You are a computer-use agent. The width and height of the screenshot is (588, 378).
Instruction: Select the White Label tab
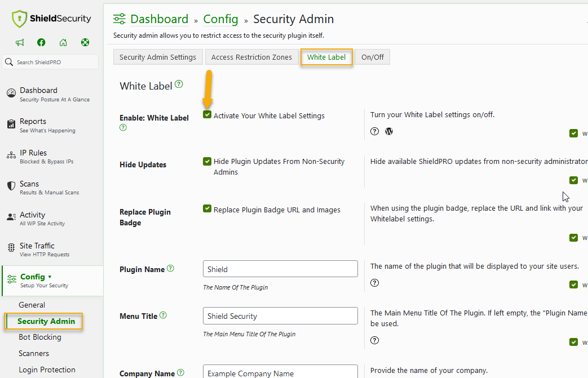point(326,57)
